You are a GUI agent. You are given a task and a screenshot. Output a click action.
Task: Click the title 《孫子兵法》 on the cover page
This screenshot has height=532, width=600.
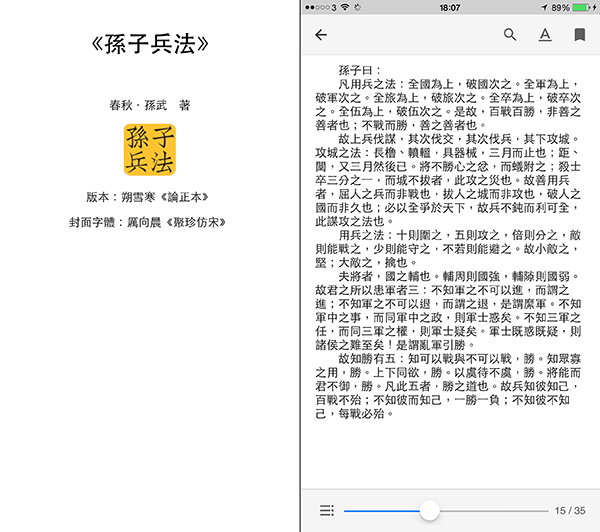pos(150,44)
